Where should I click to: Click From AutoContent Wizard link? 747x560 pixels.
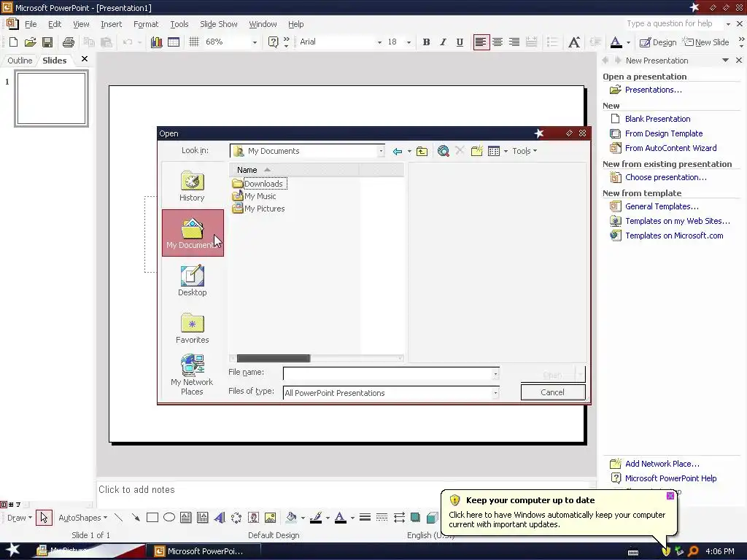tap(671, 148)
